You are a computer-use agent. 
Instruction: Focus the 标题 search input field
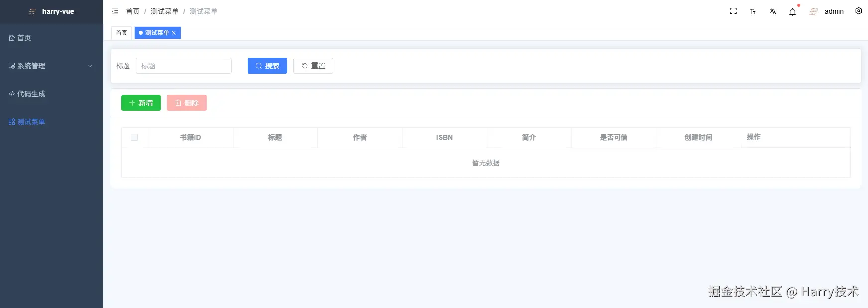(x=184, y=66)
